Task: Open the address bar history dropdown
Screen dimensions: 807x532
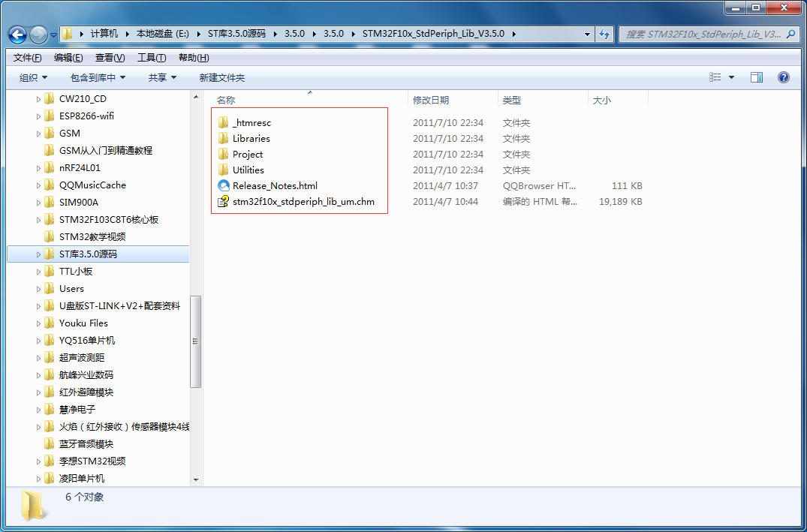Action: coord(587,34)
